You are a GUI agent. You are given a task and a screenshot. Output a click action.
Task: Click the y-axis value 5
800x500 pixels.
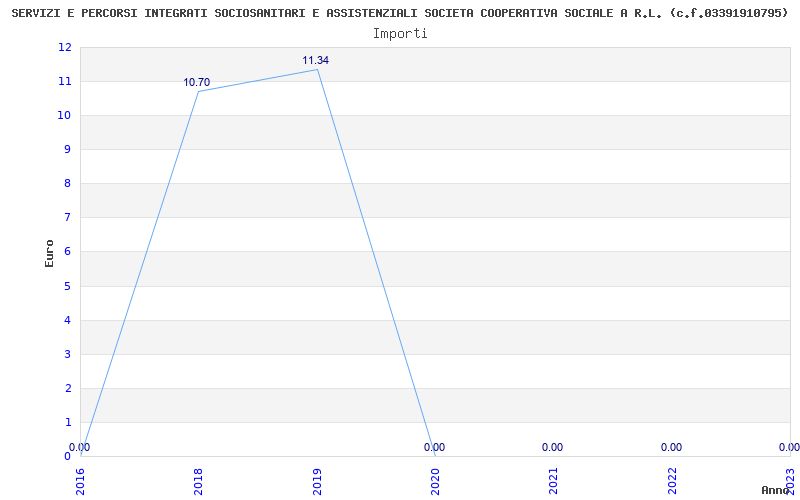click(x=68, y=286)
